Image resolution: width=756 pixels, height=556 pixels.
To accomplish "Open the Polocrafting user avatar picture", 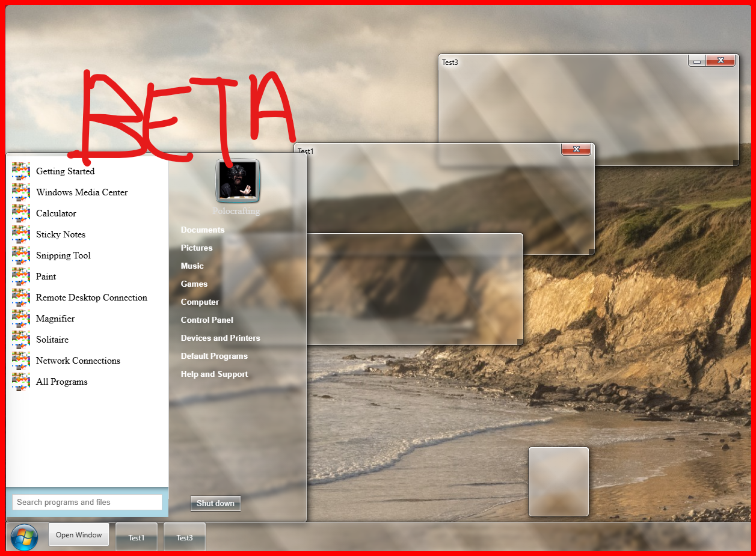I will point(238,181).
